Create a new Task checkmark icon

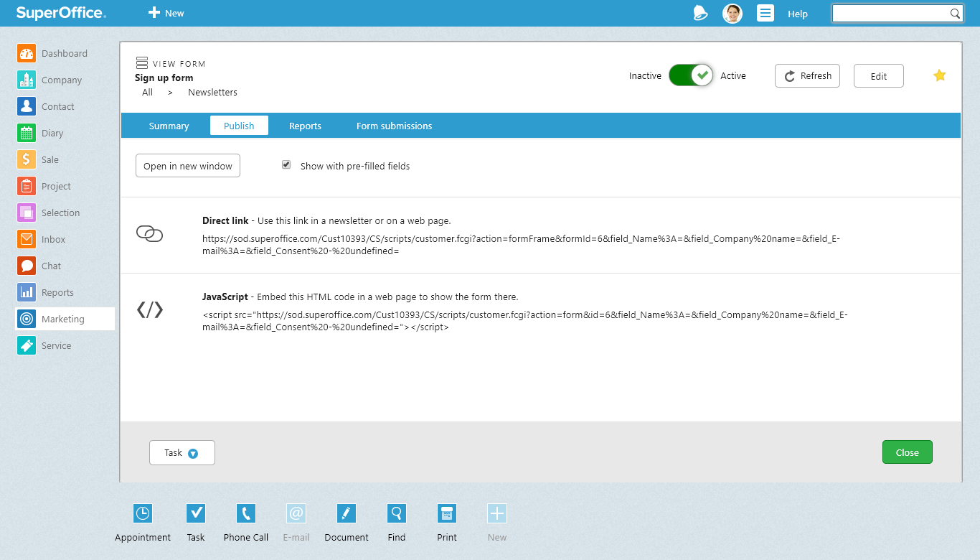(x=196, y=513)
